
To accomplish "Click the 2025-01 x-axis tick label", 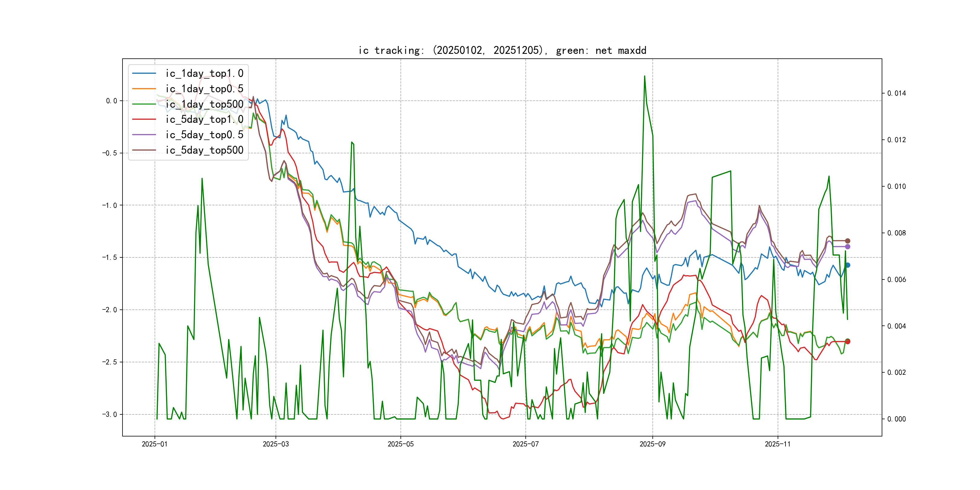I will [155, 444].
